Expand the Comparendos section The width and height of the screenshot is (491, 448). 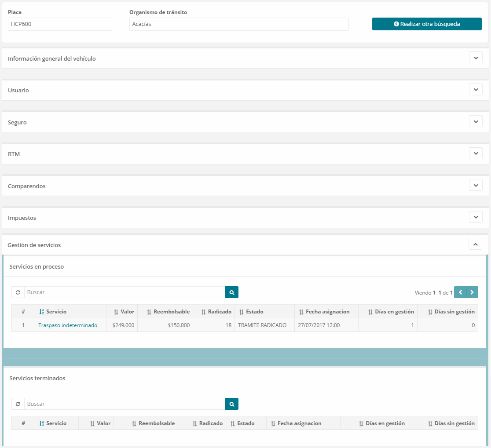(476, 185)
